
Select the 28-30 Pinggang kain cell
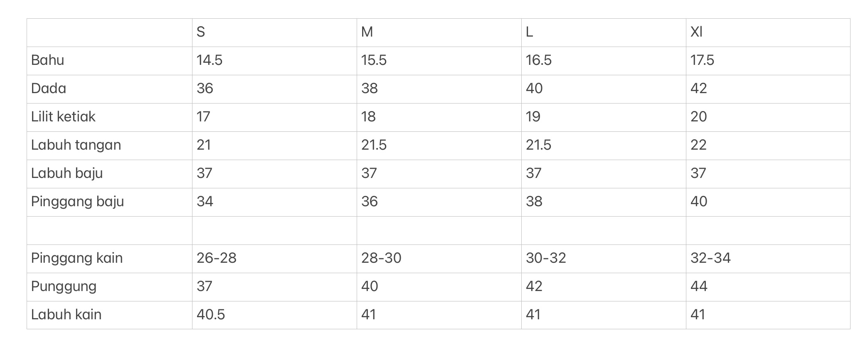pos(381,258)
